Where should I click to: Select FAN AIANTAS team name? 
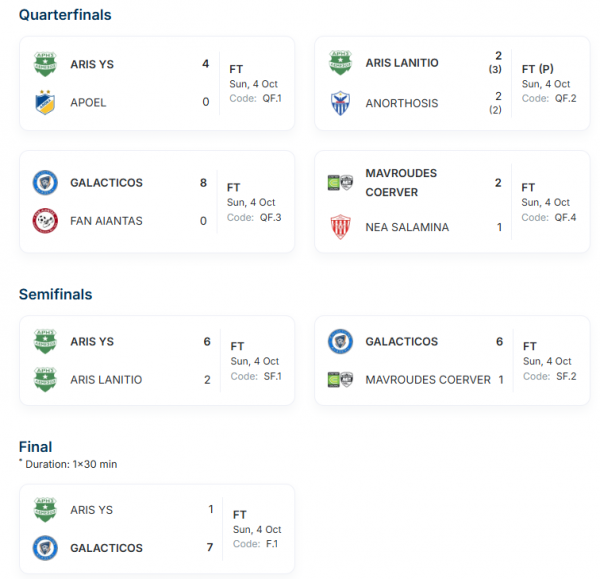click(x=106, y=221)
